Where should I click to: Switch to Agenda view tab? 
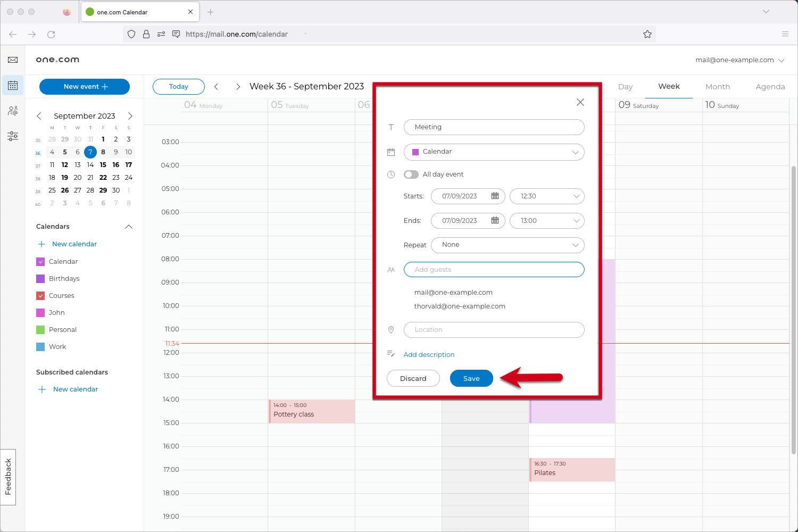click(x=770, y=87)
